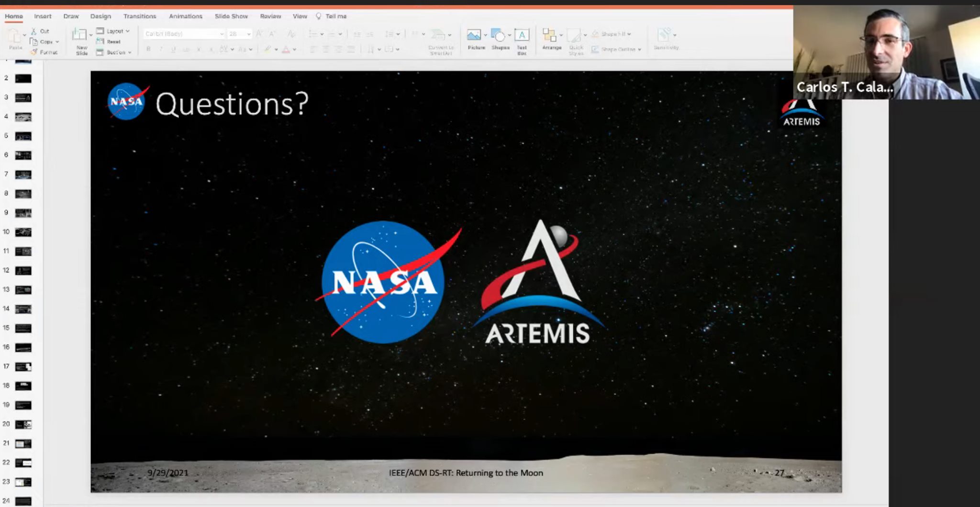
Task: Expand the New Slide dropdown arrow
Action: (90, 35)
